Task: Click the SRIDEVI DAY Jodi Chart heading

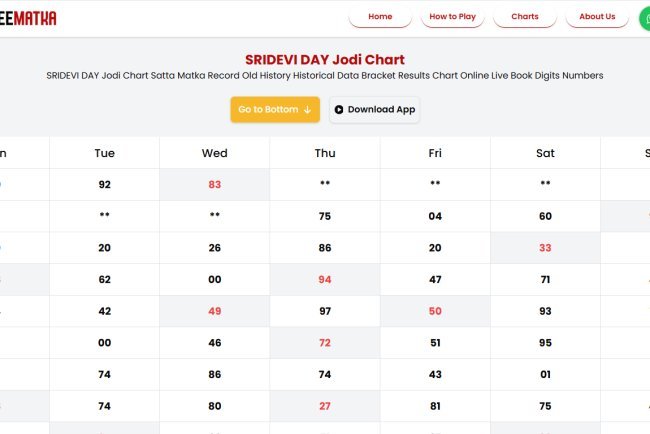Action: 325,59
